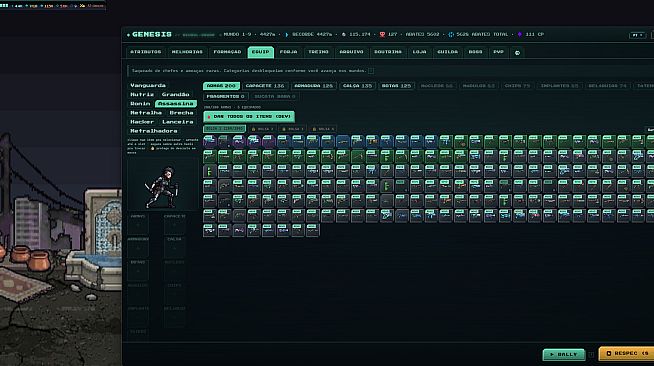
Task: Filter items by Capacete 136
Action: 265,86
